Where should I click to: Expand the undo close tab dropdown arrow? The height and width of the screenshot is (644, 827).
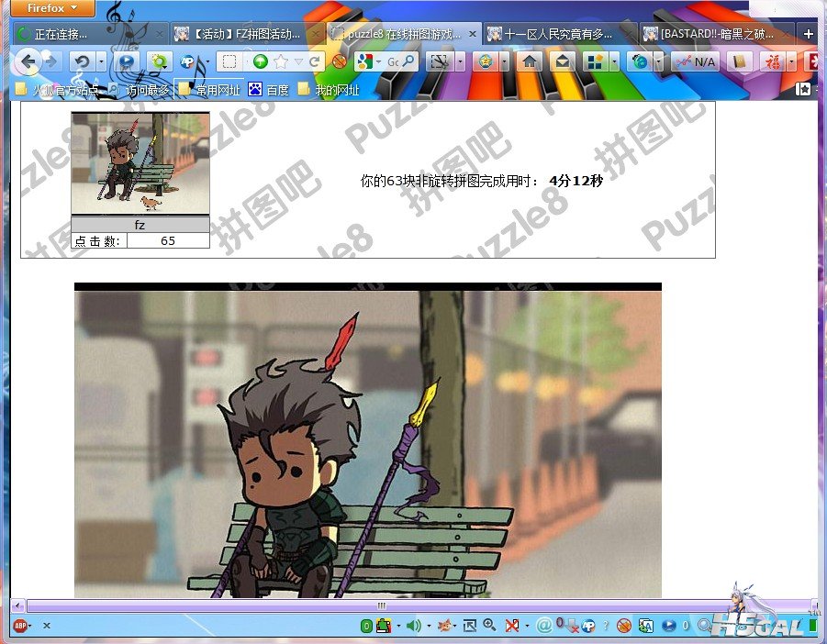100,61
